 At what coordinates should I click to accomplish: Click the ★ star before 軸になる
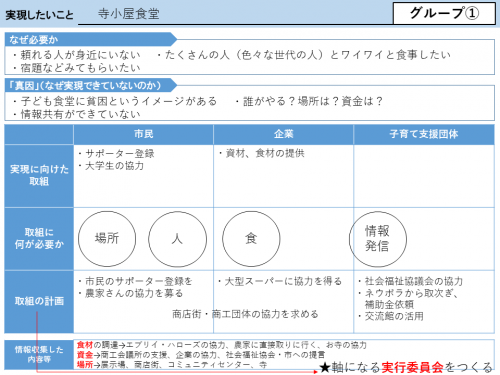point(325,368)
